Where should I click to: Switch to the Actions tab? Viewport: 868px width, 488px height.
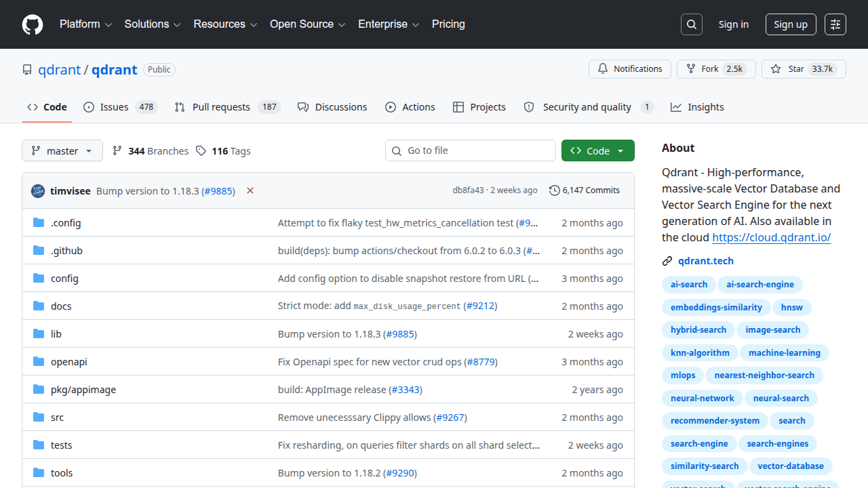coord(410,107)
